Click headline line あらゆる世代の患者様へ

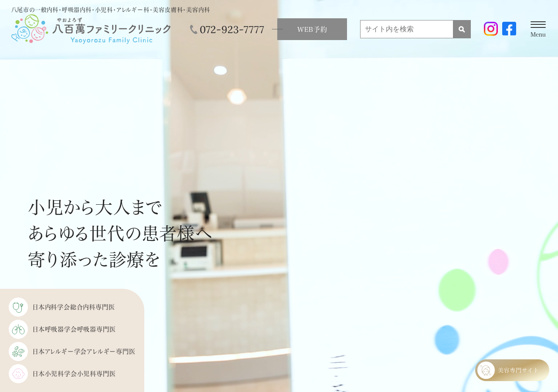[x=120, y=233]
